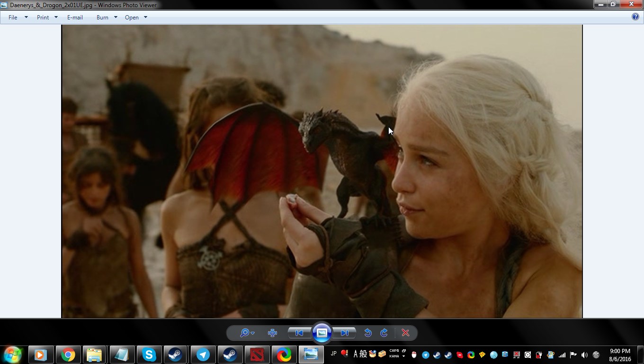Screen dimensions: 644x364
Task: Open the Steam taskbar icon beside Skype
Action: [x=176, y=355]
